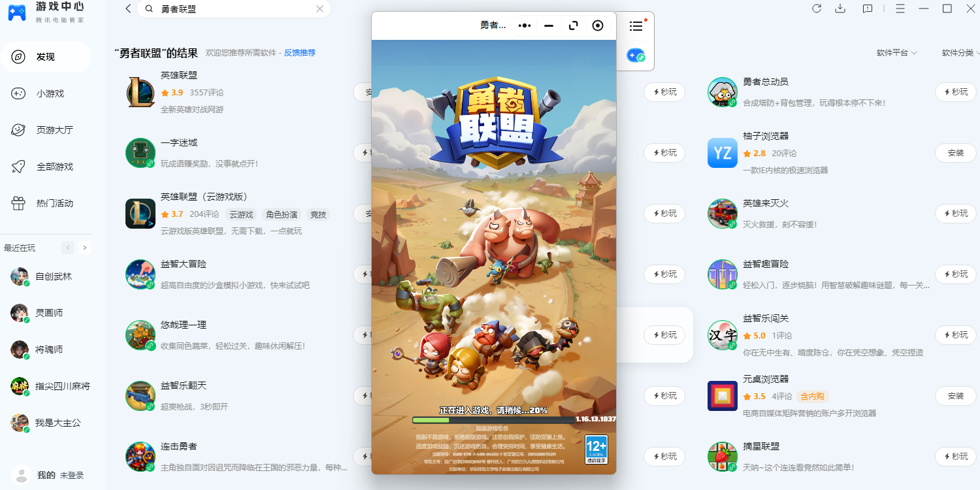This screenshot has height=490, width=980.
Task: Open the 元桌浏览器 icon
Action: [723, 396]
